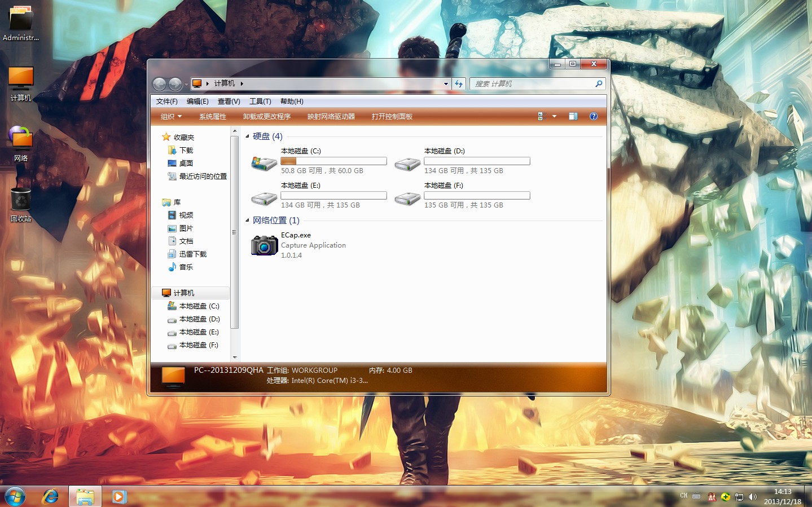Image resolution: width=812 pixels, height=507 pixels.
Task: Select 迅雷下载 in navigation pane
Action: (193, 254)
